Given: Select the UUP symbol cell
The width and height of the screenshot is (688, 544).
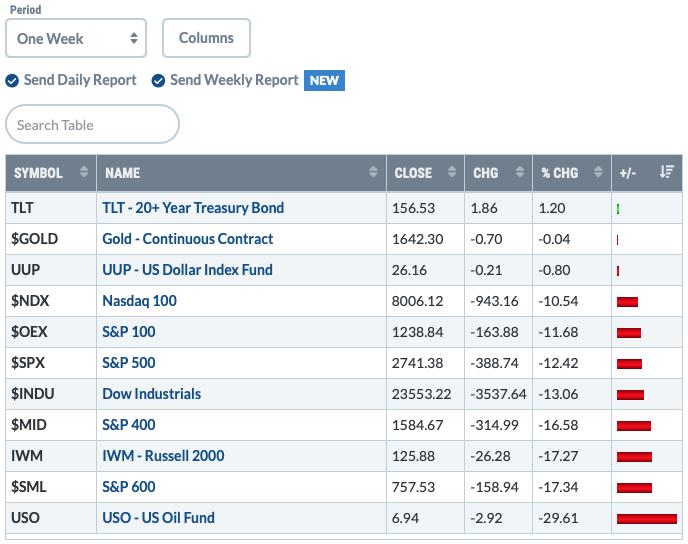Looking at the screenshot, I should [x=51, y=270].
